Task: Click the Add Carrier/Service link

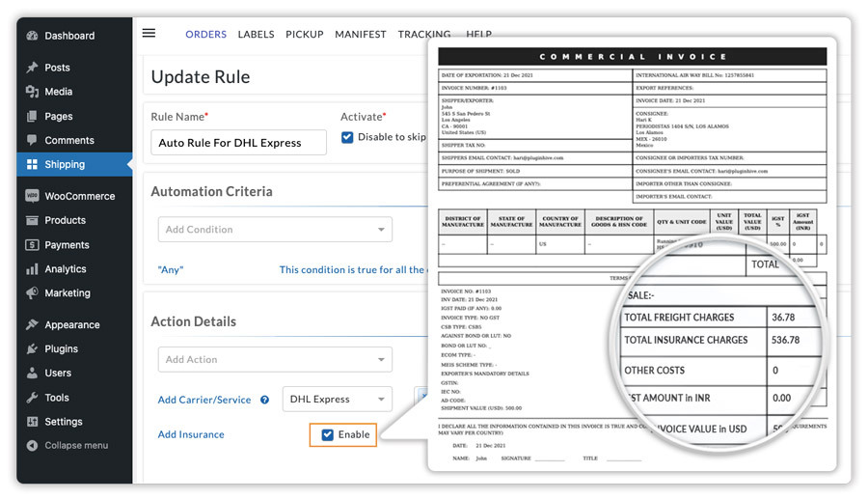Action: pos(204,400)
